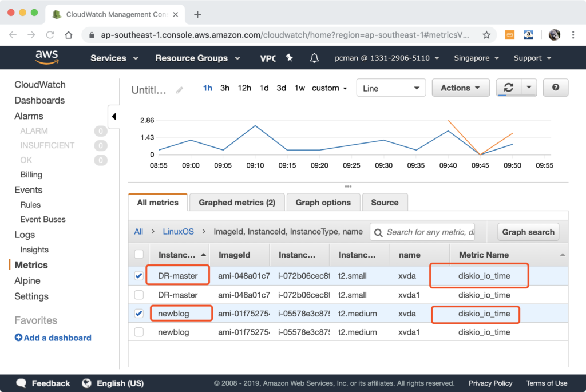Uncheck the newblog xvda row checkbox
Viewport: 586px width, 392px height.
click(x=139, y=314)
